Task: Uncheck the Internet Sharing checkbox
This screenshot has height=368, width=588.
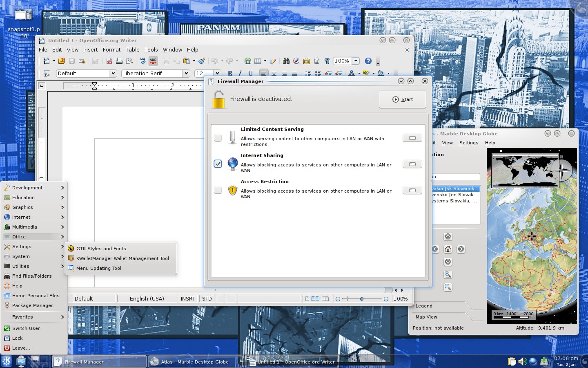Action: pos(218,164)
